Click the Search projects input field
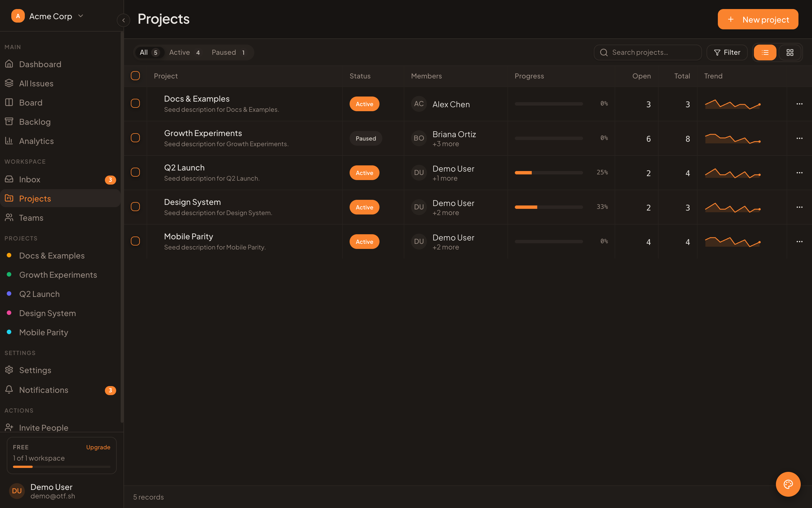The width and height of the screenshot is (812, 508). pos(648,52)
